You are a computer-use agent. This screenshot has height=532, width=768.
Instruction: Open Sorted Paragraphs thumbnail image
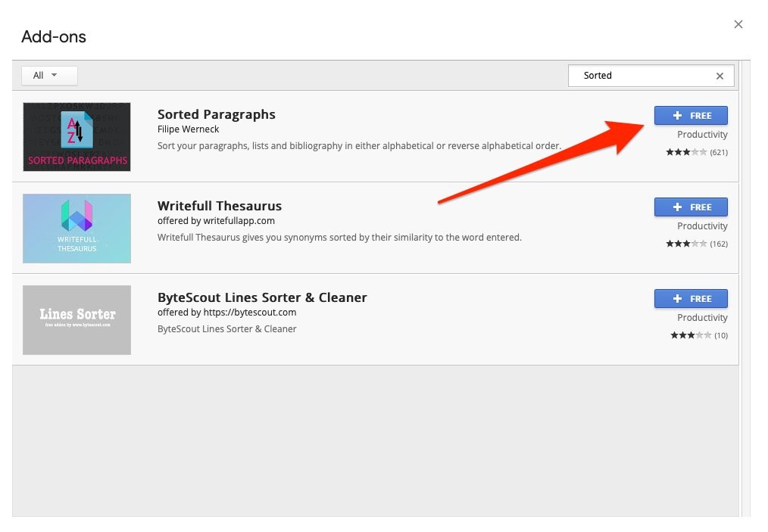77,137
